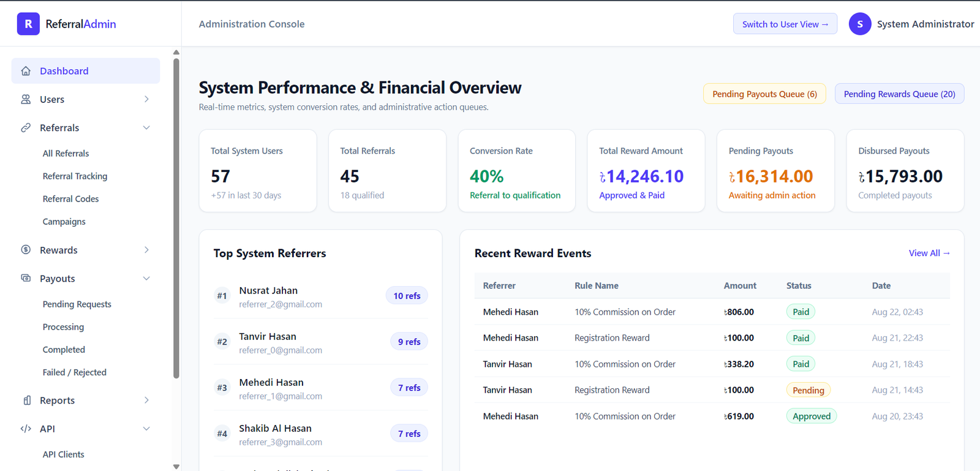Collapse the Referrals menu chevron
This screenshot has height=471, width=980.
146,127
